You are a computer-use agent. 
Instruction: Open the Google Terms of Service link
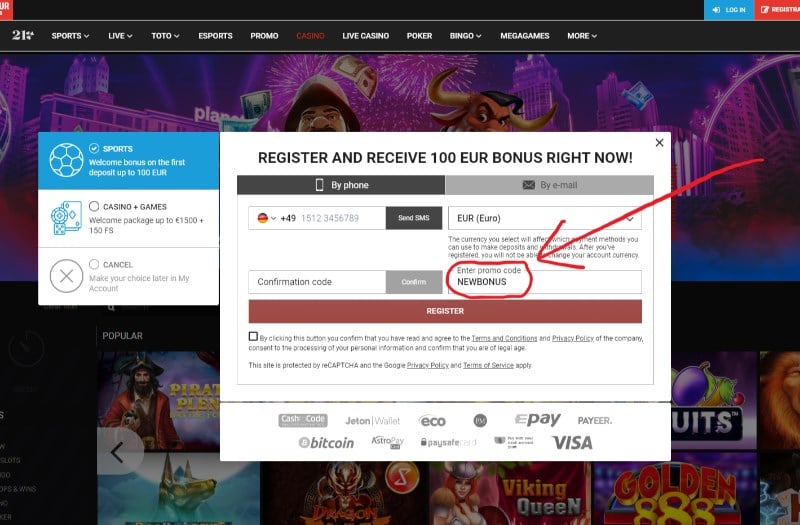point(488,365)
